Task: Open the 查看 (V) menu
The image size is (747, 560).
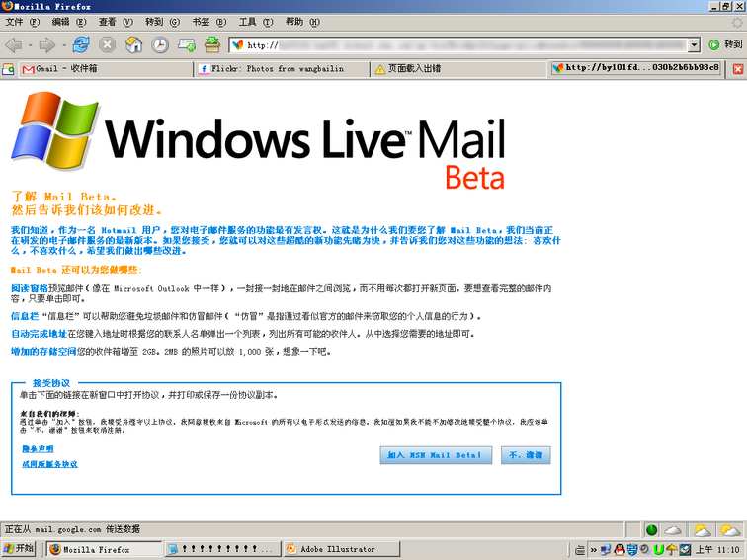Action: pyautogui.click(x=116, y=22)
